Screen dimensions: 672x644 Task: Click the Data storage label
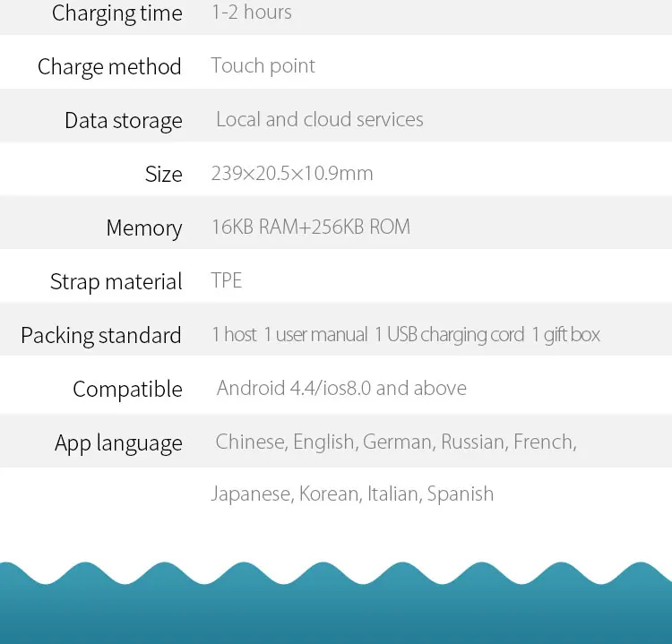click(124, 121)
